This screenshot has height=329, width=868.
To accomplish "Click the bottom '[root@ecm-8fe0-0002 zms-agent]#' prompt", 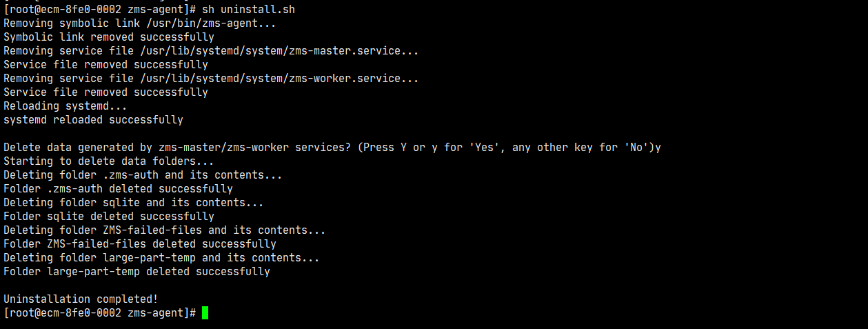I will (99, 313).
